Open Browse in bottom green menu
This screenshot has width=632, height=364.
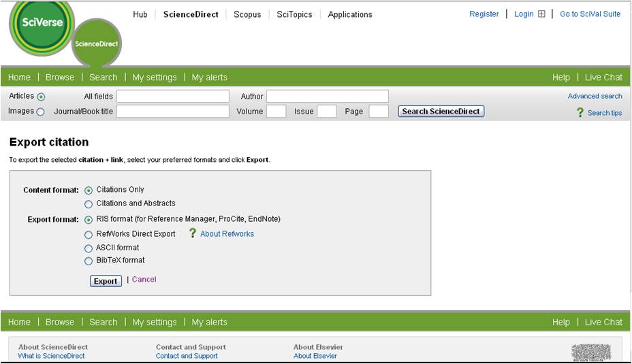(x=60, y=322)
